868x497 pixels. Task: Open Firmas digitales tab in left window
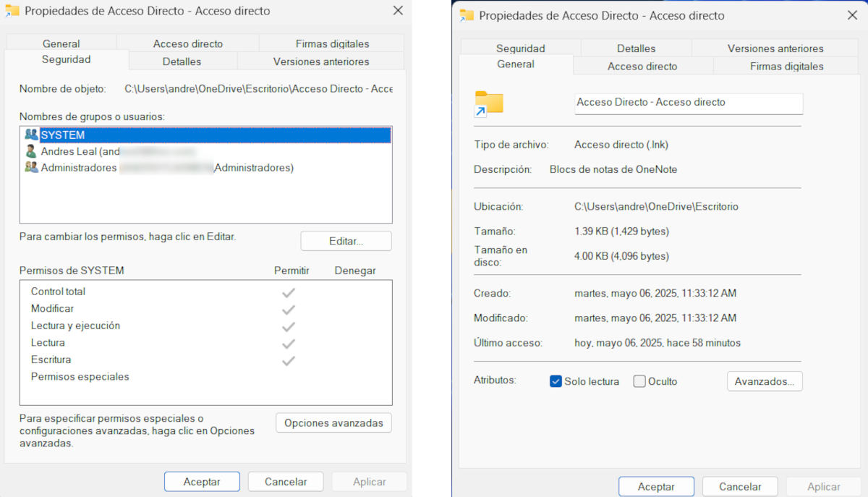pos(332,43)
